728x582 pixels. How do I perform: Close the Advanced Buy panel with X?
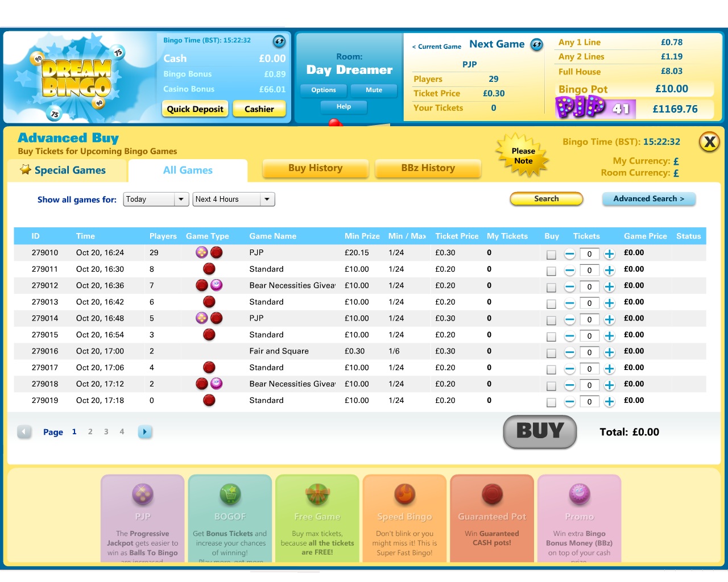coord(709,142)
